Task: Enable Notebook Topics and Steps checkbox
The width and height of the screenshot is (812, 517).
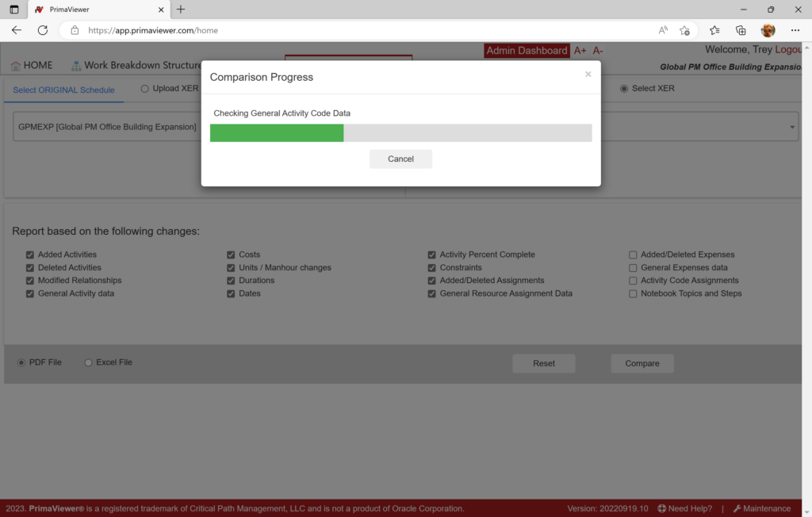Action: [x=633, y=293]
